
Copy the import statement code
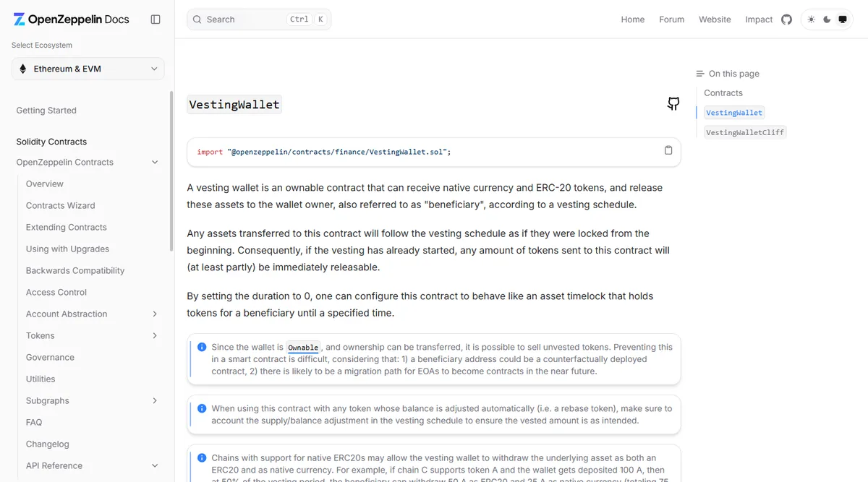coord(668,150)
